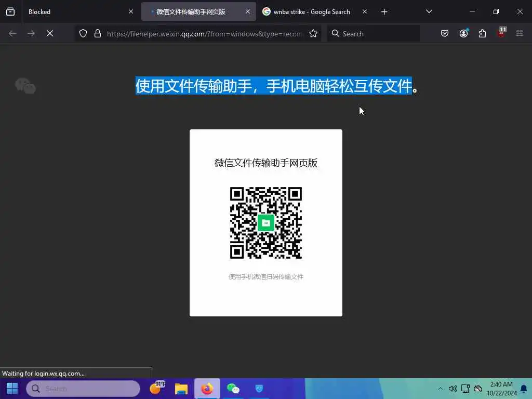This screenshot has height=399, width=532.
Task: Open the blue shield app on taskbar
Action: click(259, 389)
